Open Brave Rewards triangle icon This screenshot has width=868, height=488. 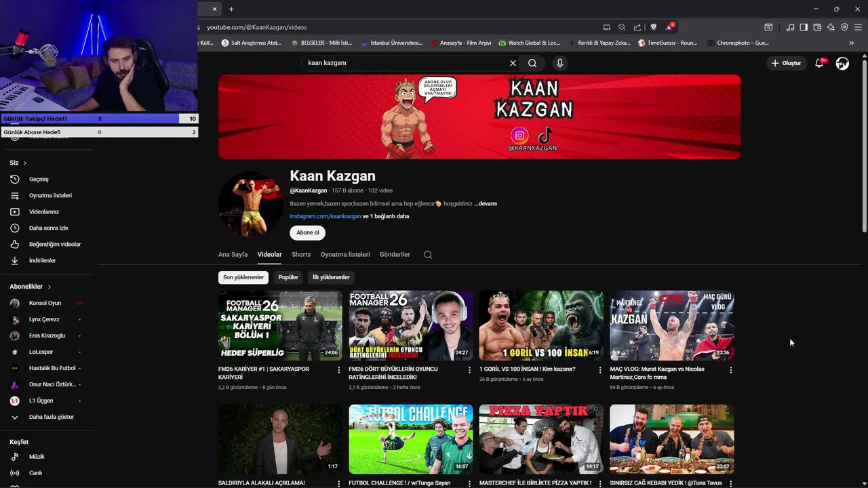670,27
